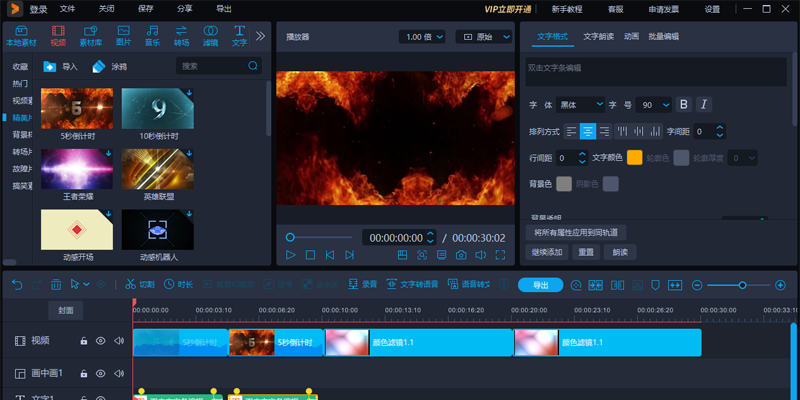The width and height of the screenshot is (800, 400).
Task: Open the 字号 font size dropdown
Action: pyautogui.click(x=655, y=105)
